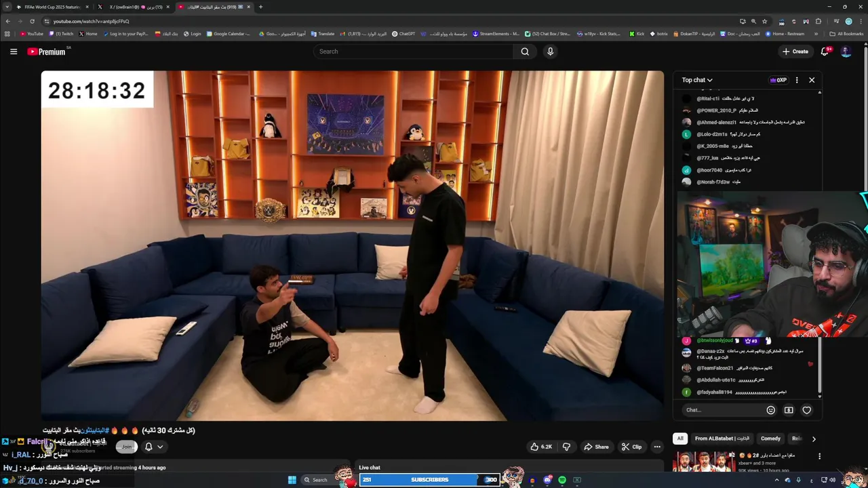Select the Comedy filter chip
868x488 pixels.
coord(770,439)
